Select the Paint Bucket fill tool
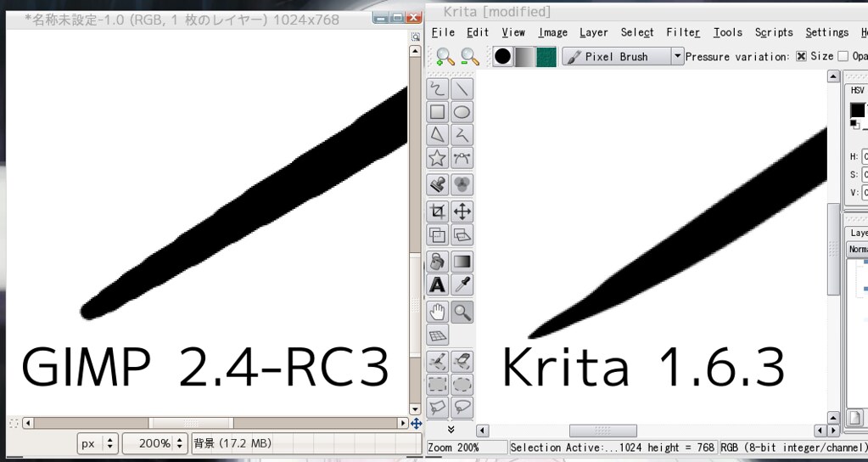This screenshot has width=868, height=462. [437, 261]
